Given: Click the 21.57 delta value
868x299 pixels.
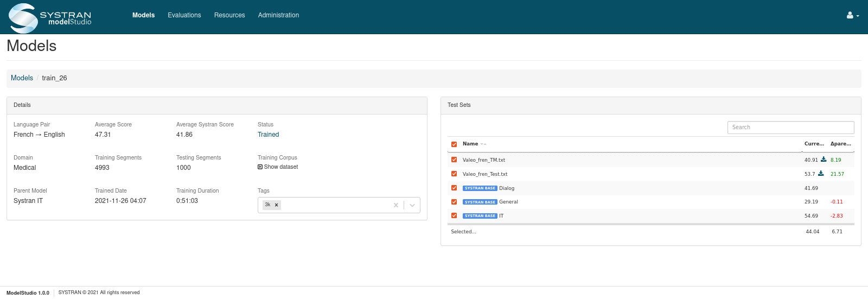Looking at the screenshot, I should 837,174.
